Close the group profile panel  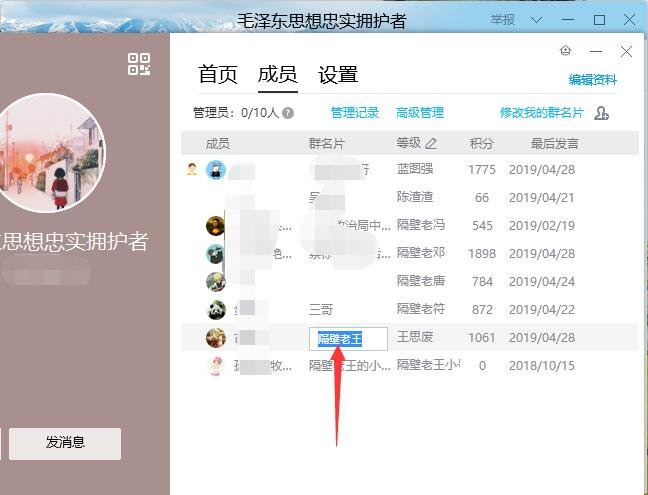626,51
